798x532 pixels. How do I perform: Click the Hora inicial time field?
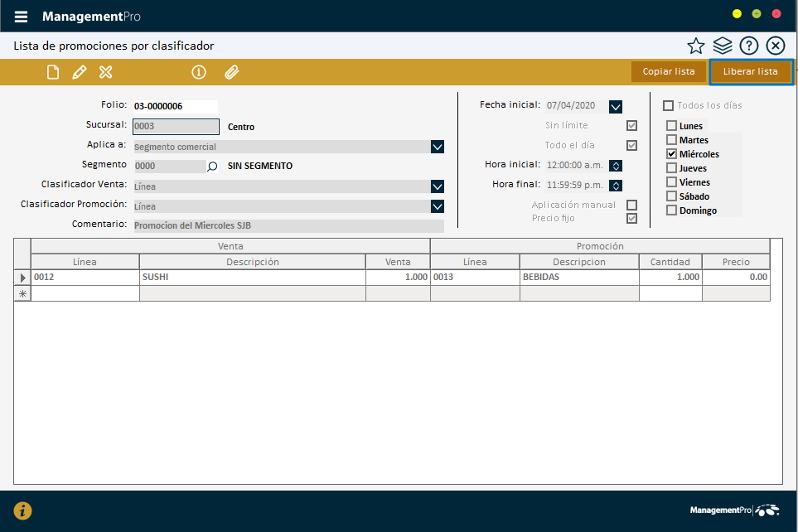pyautogui.click(x=577, y=166)
